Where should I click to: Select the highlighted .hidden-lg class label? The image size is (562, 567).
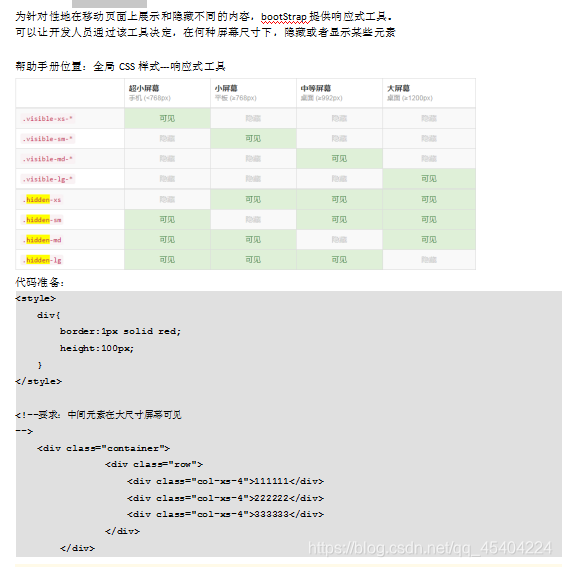42,260
